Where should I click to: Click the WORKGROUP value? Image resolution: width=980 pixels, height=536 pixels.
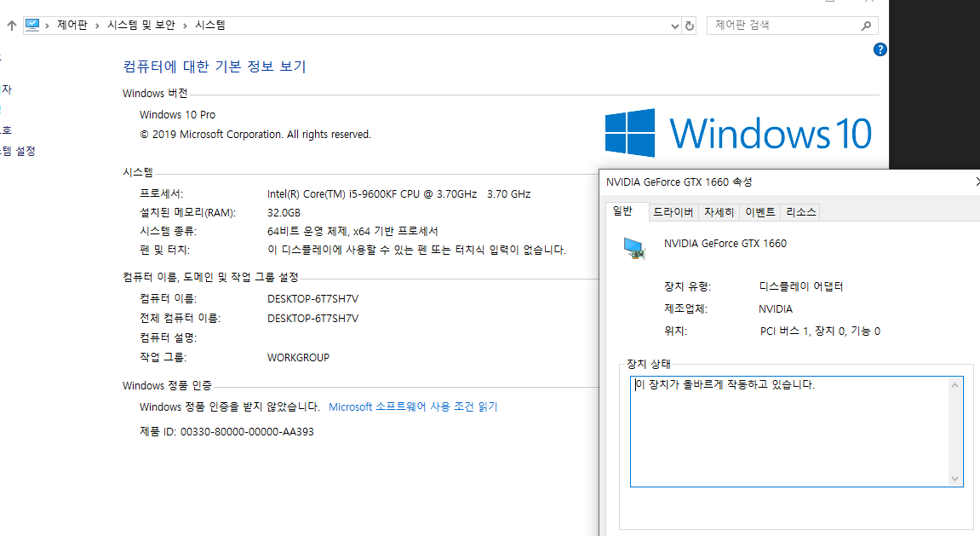[298, 358]
